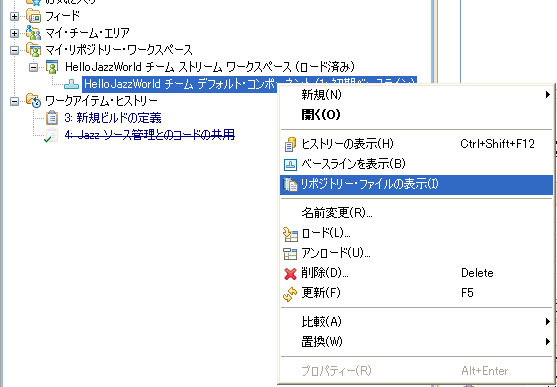This screenshot has height=387, width=557.
Task: Click the 置換(W) submenu arrow
Action: pos(548,342)
